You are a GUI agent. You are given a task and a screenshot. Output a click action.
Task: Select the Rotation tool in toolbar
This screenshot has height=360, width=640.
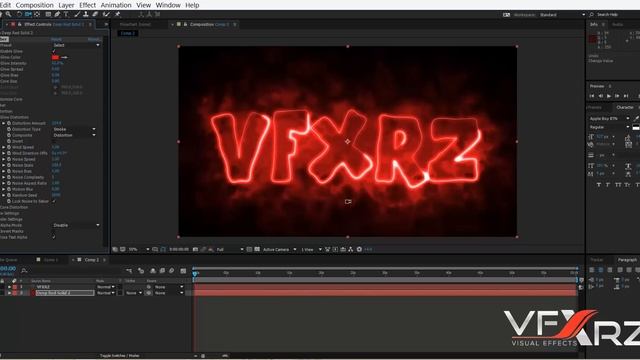pos(19,14)
